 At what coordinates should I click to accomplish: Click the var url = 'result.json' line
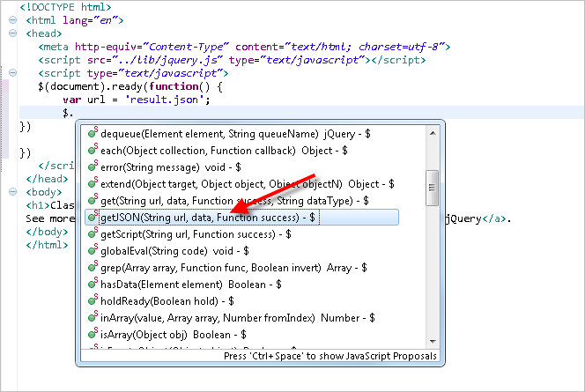137,100
